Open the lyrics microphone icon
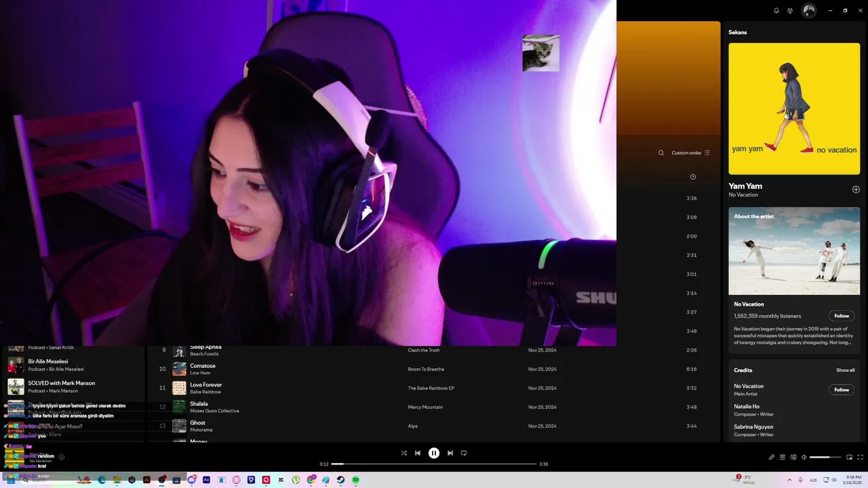This screenshot has height=488, width=868. coord(772,457)
